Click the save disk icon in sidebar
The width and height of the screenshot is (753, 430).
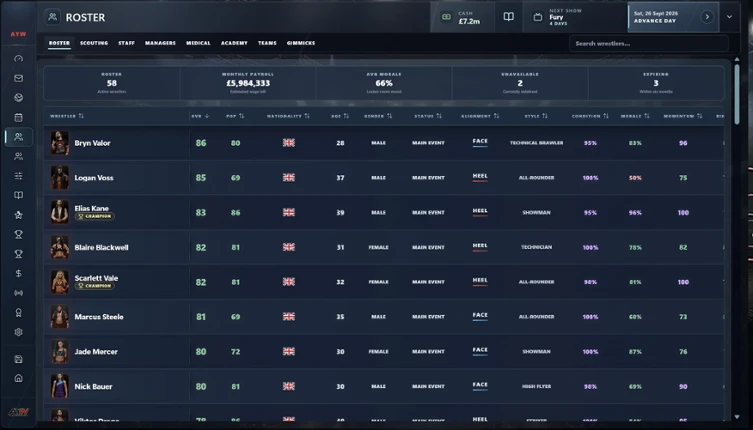(x=18, y=359)
